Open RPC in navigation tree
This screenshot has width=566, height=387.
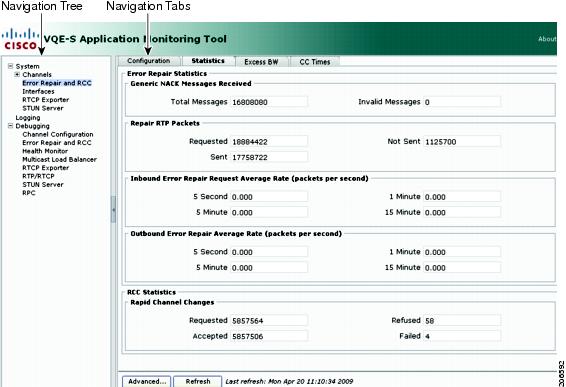click(x=29, y=192)
